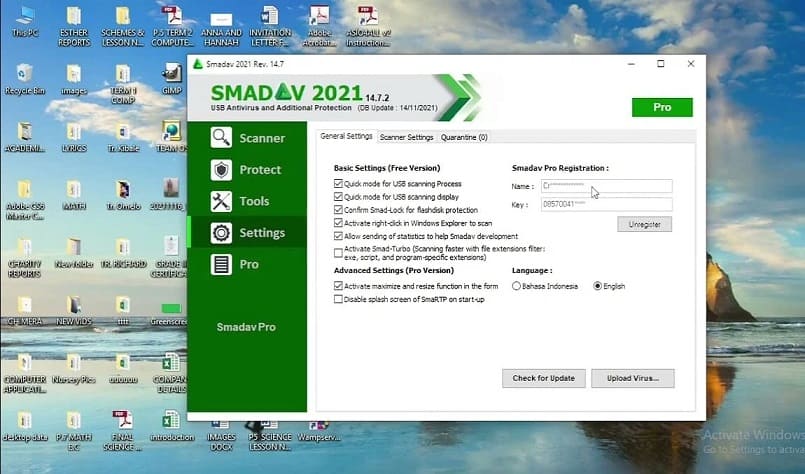805x474 pixels.
Task: Select the images folder on desktop
Action: [x=74, y=80]
